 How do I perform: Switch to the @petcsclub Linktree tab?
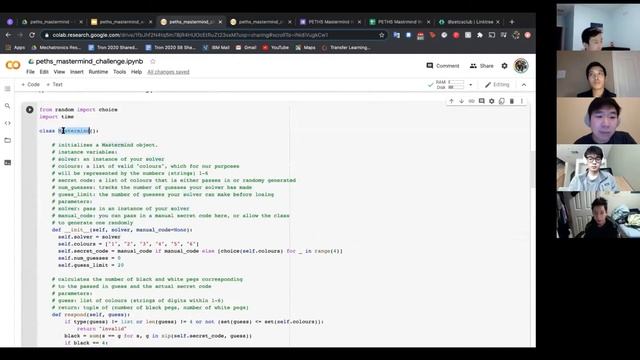pyautogui.click(x=469, y=22)
